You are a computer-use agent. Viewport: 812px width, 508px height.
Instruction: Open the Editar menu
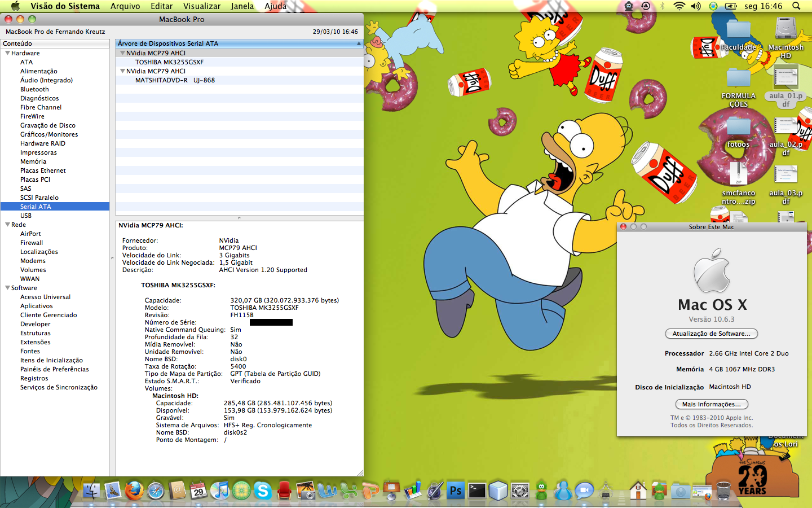[x=162, y=6]
